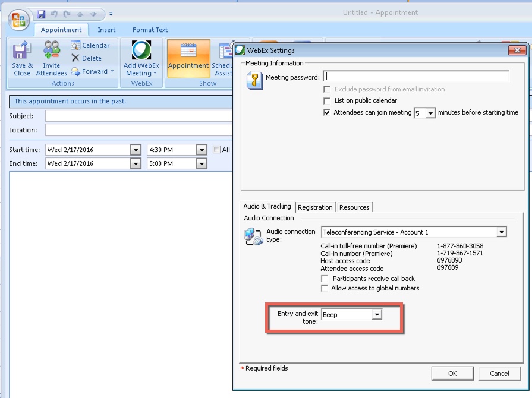Click the Meeting password field

(x=416, y=76)
